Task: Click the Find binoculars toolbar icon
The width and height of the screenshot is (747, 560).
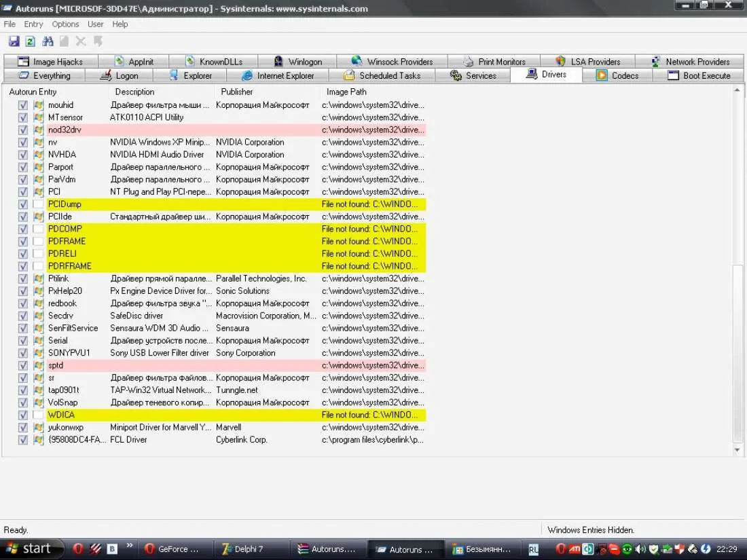Action: pos(48,41)
